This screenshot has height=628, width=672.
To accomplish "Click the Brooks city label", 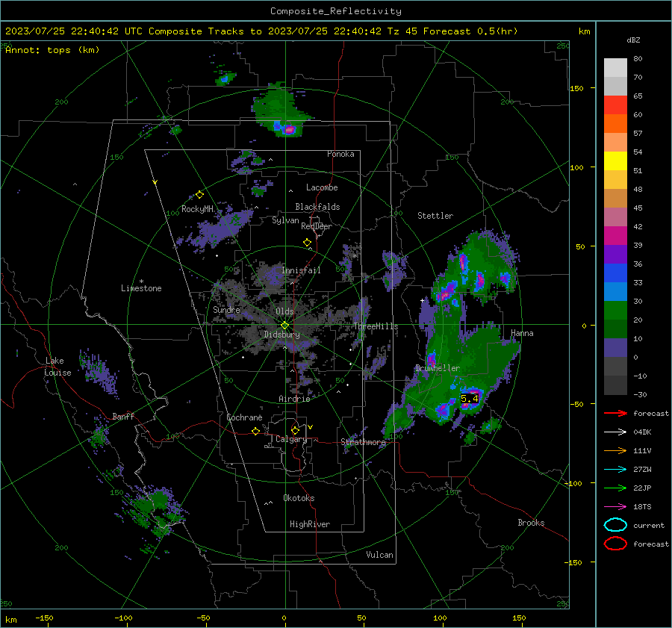I will (x=531, y=523).
